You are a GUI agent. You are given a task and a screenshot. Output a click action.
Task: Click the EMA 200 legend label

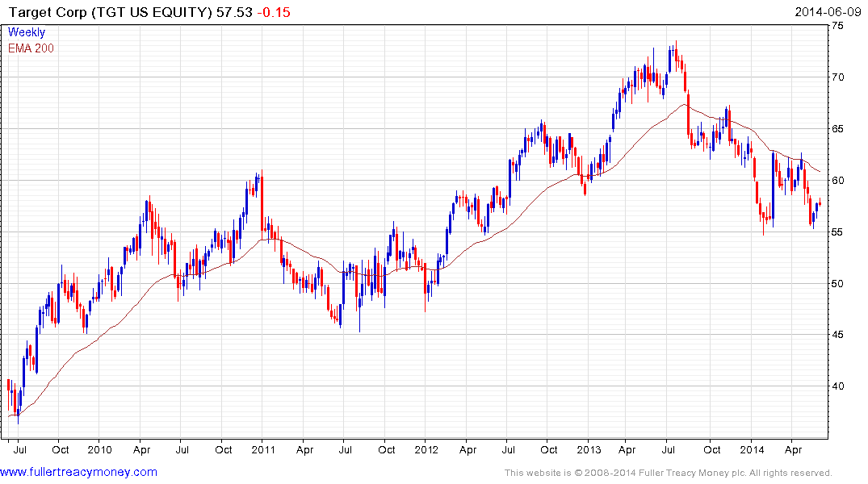tap(31, 48)
